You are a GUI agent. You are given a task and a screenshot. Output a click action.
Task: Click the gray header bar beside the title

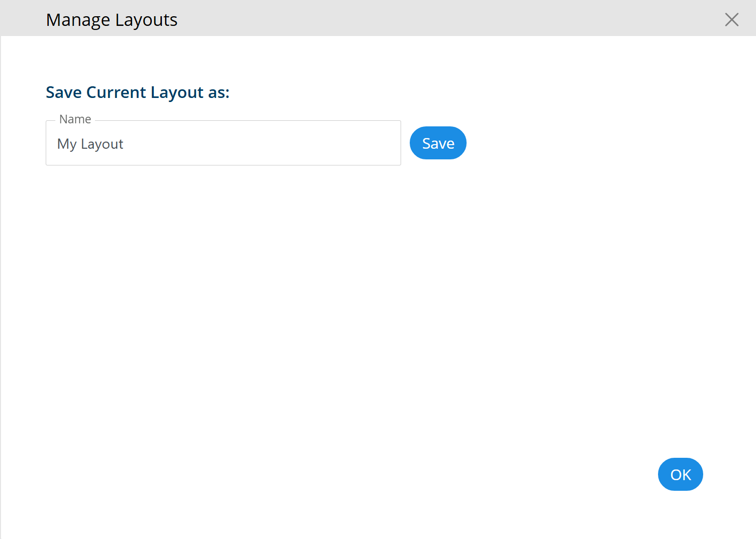point(447,18)
